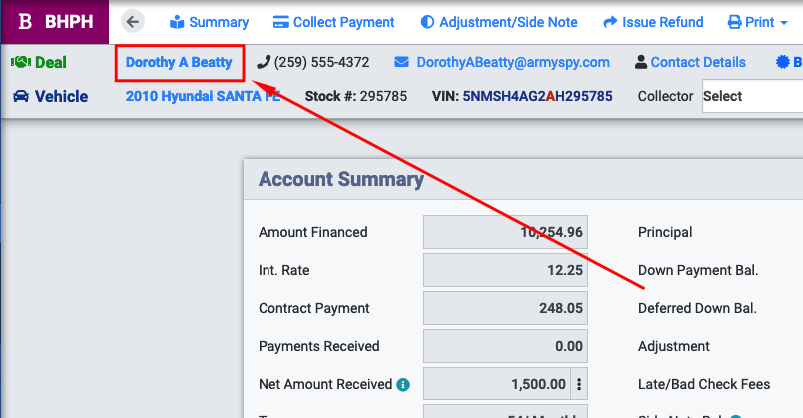Click the Adjustment label in Account Summary
The width and height of the screenshot is (803, 418).
tap(673, 346)
